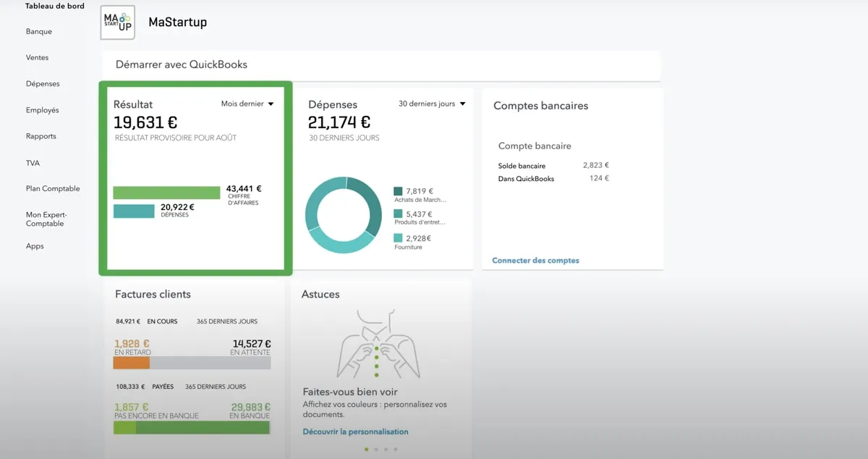Select Dépenses in the left navigation
Screen dimensions: 868x459
43,84
